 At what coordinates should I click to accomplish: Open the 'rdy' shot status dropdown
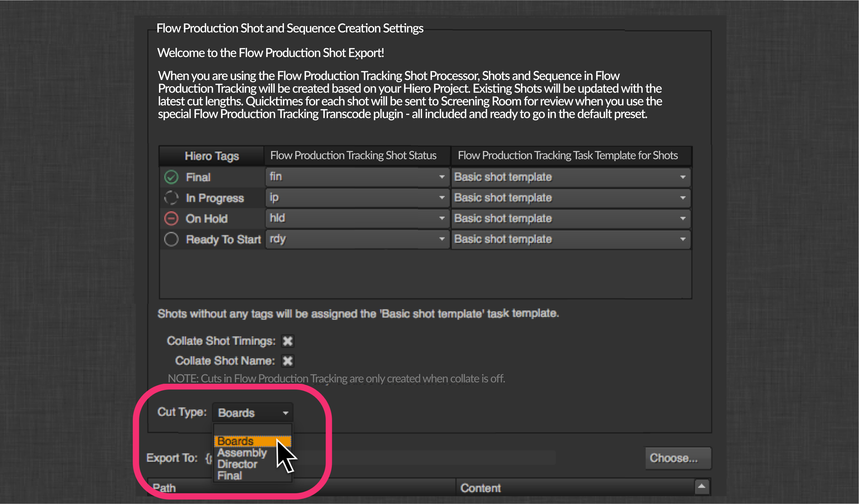(x=357, y=239)
